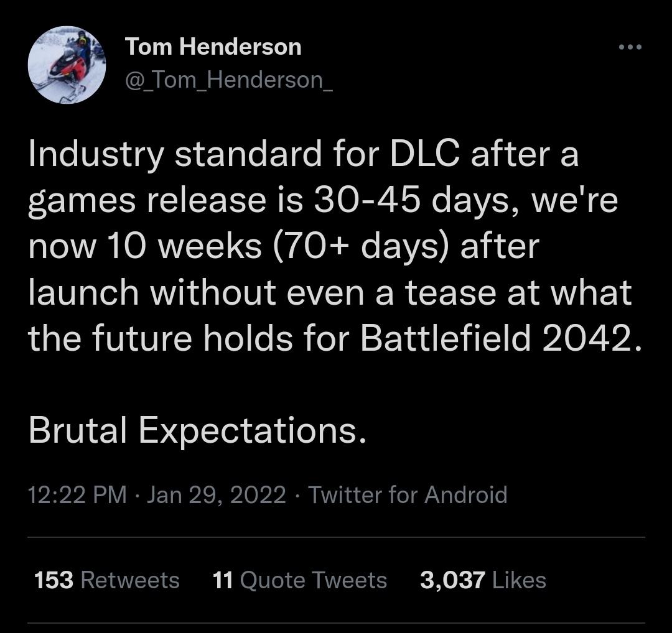The height and width of the screenshot is (633, 672).
Task: Click the Industry standard for DLC line
Action: tap(304, 155)
